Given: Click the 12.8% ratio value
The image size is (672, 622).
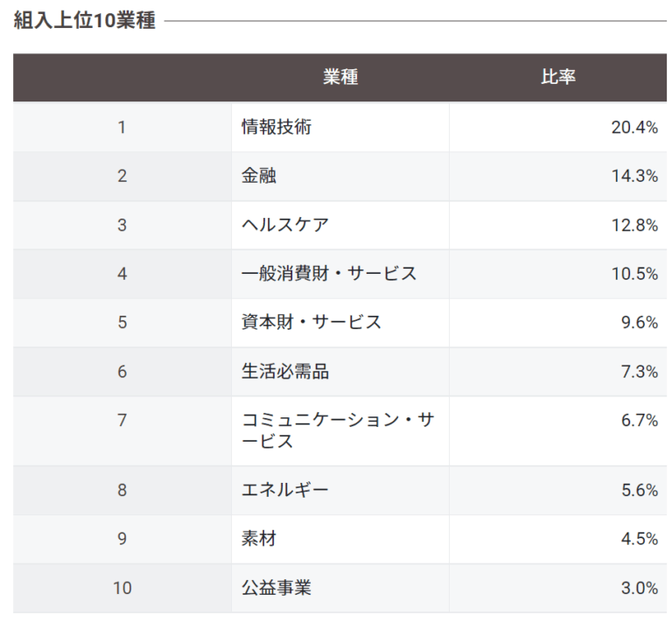Looking at the screenshot, I should [633, 225].
